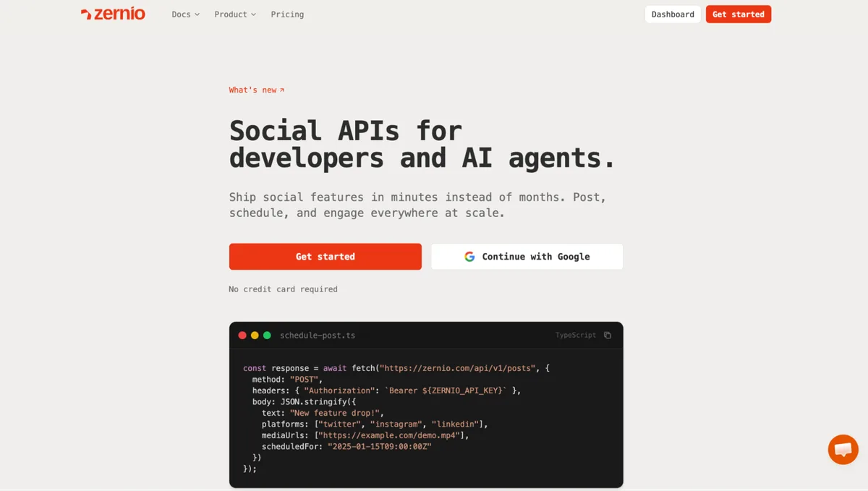Expand the Product dropdown menu

click(235, 14)
